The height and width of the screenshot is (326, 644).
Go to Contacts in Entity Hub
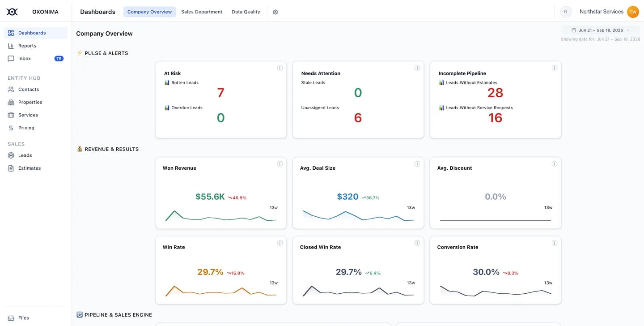pos(36,90)
